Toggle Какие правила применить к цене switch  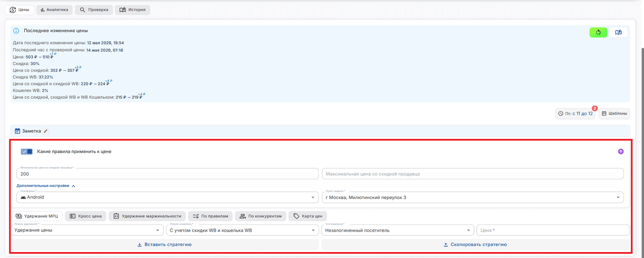pos(27,152)
